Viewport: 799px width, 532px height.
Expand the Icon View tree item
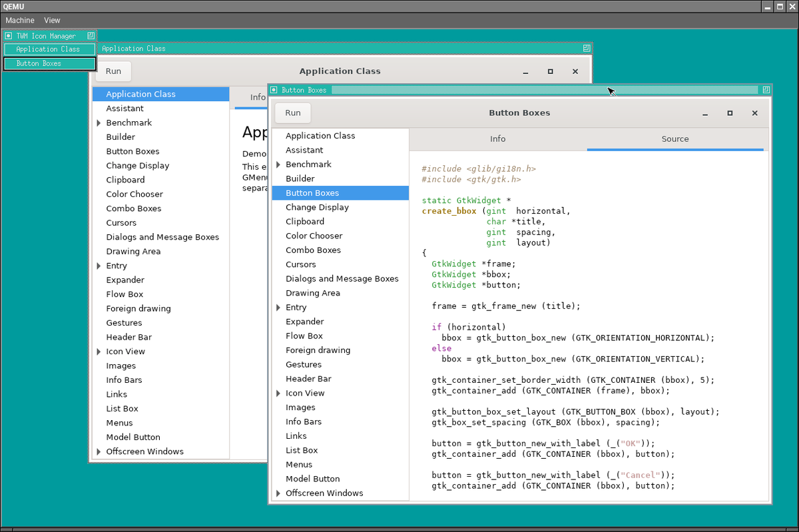278,393
